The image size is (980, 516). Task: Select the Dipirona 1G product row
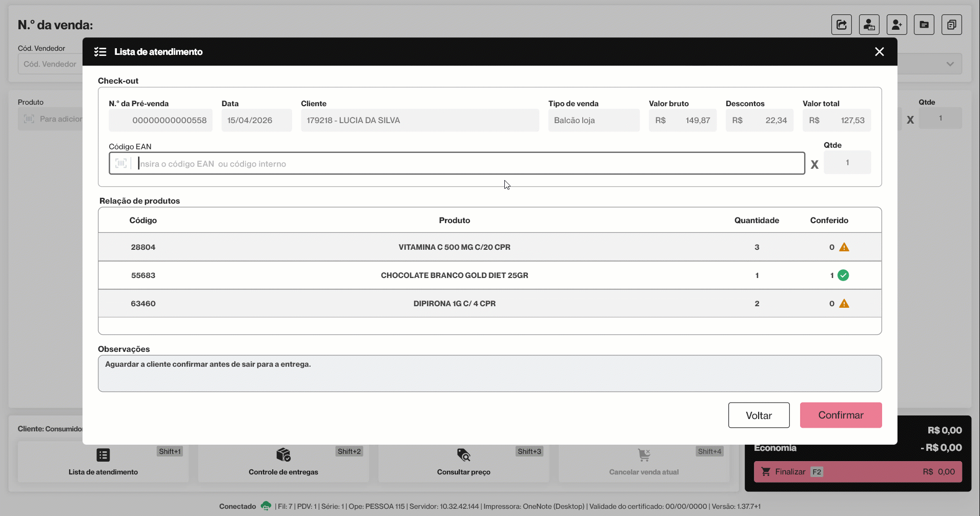coord(490,304)
